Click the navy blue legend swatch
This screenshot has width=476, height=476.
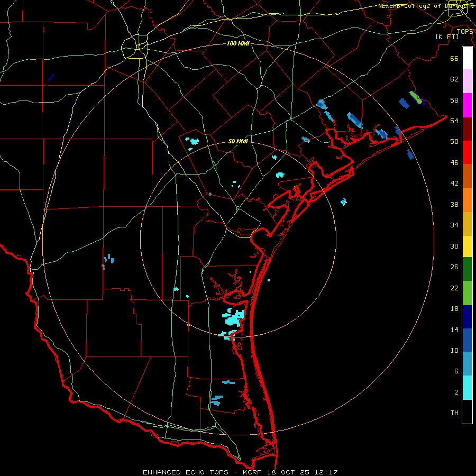(467, 317)
